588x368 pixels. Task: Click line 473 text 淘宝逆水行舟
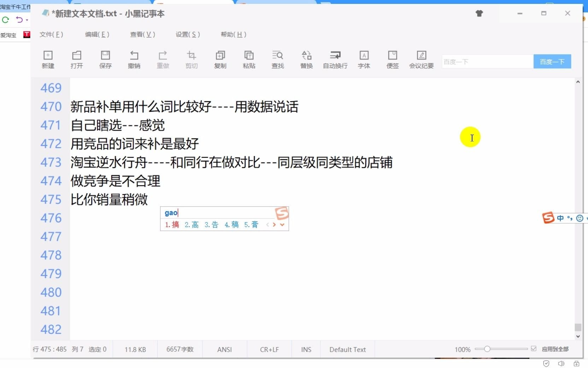[109, 162]
